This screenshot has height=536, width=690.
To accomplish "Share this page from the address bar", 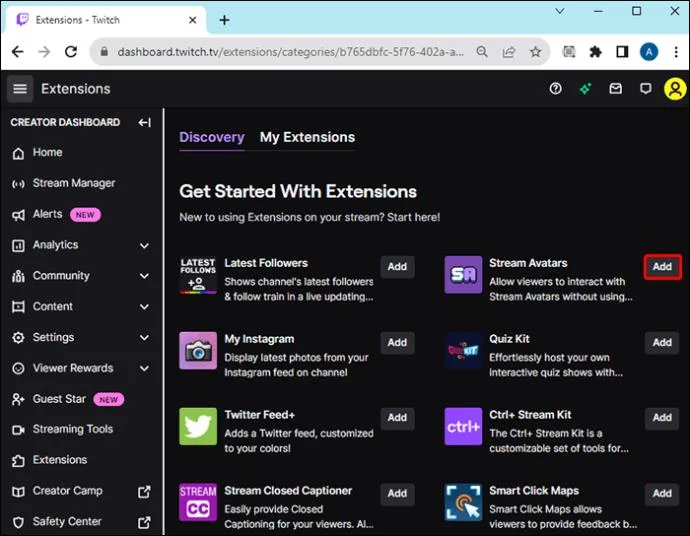I will [509, 52].
